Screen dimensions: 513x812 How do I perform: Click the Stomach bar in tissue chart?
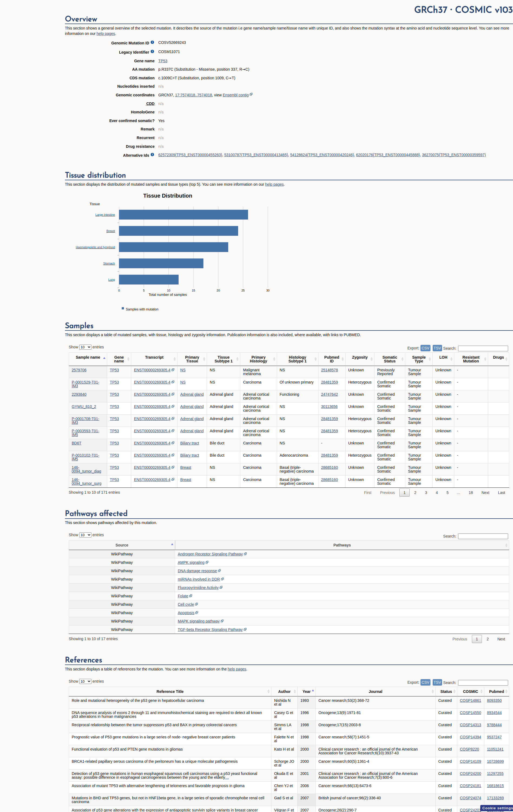[161, 263]
